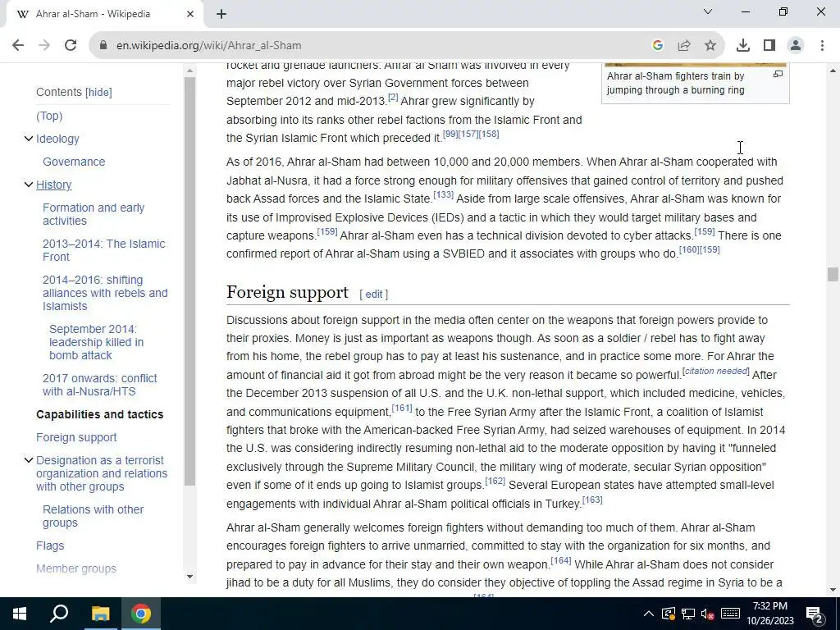Open reference [2] citation
840x630 pixels.
pos(393,97)
